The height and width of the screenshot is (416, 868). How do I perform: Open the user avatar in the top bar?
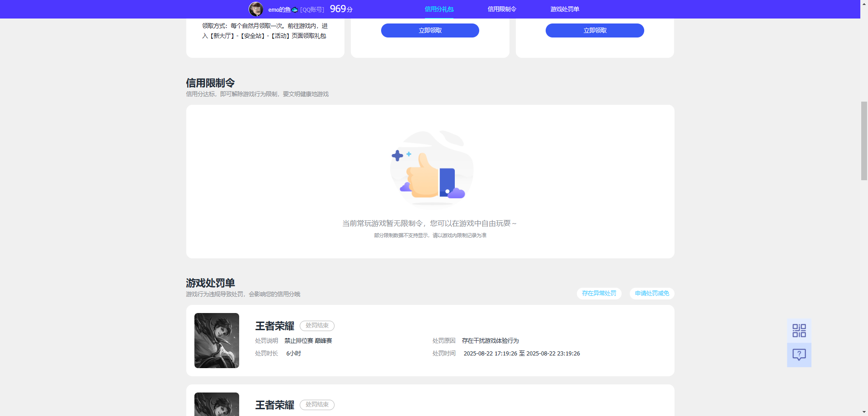pyautogui.click(x=256, y=9)
